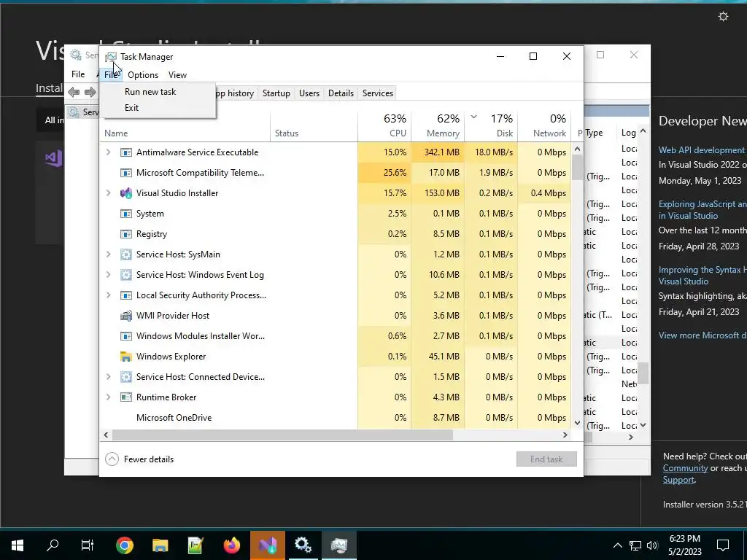
Task: Open the Support link
Action: [x=678, y=480]
